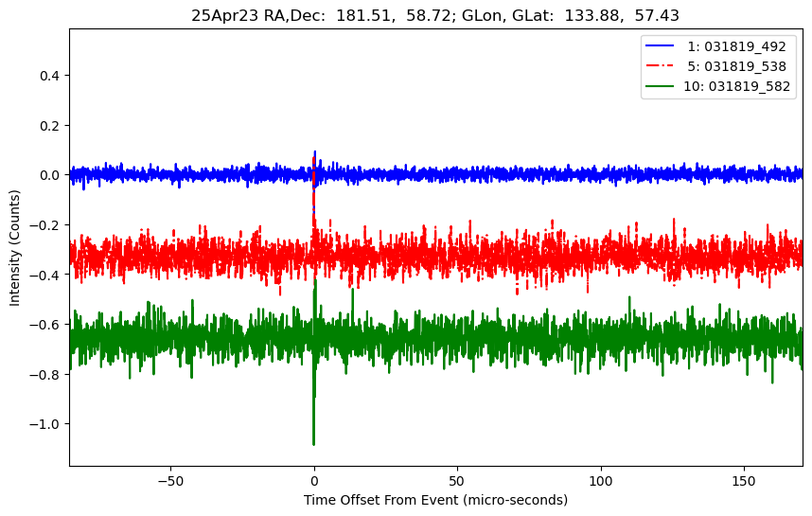Click y-axis tick label '0.4'
The width and height of the screenshot is (812, 516).
click(50, 76)
